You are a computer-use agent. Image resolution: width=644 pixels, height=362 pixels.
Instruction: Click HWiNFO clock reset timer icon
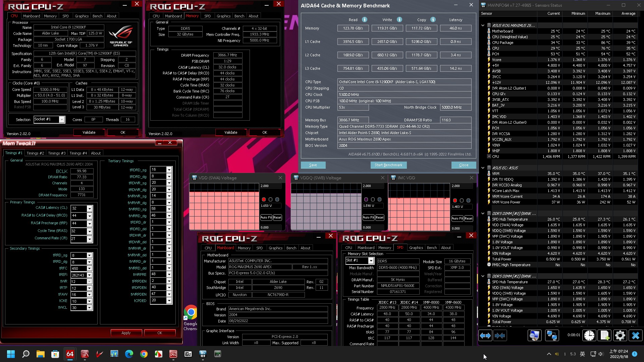coord(589,336)
